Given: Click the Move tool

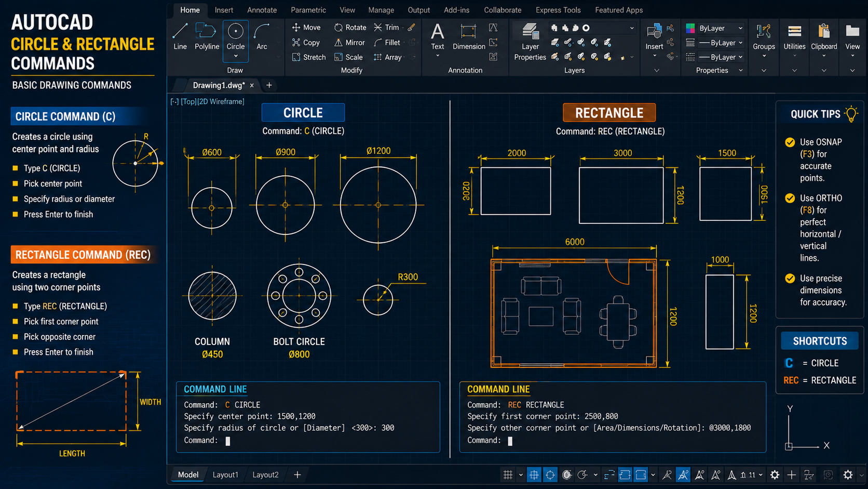Looking at the screenshot, I should pos(306,28).
